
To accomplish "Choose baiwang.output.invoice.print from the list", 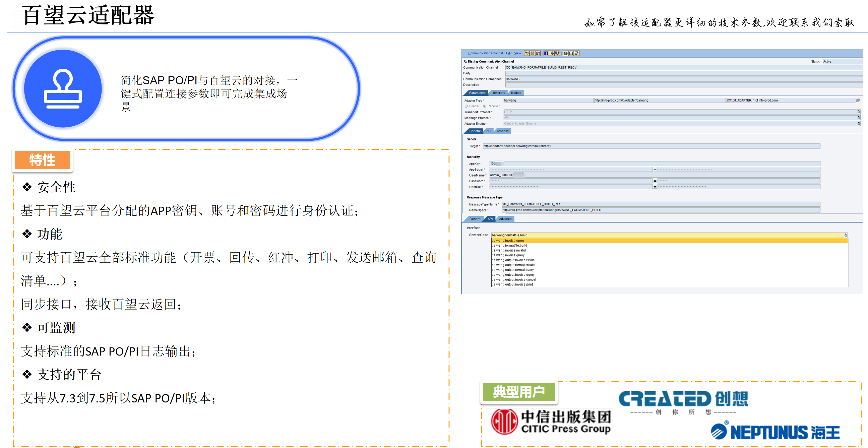I will coord(669,284).
